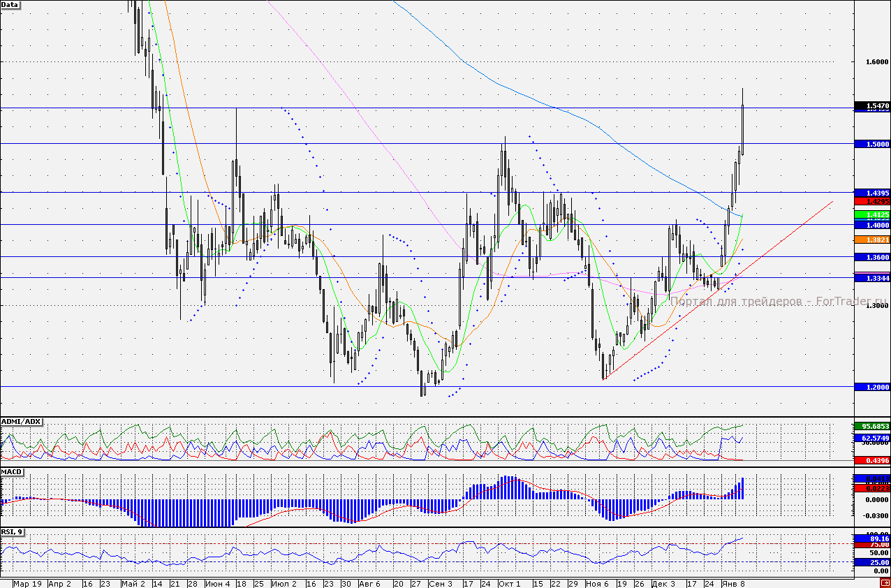Click the 1.3344 level price tag
This screenshot has height=588, width=891.
coord(871,278)
